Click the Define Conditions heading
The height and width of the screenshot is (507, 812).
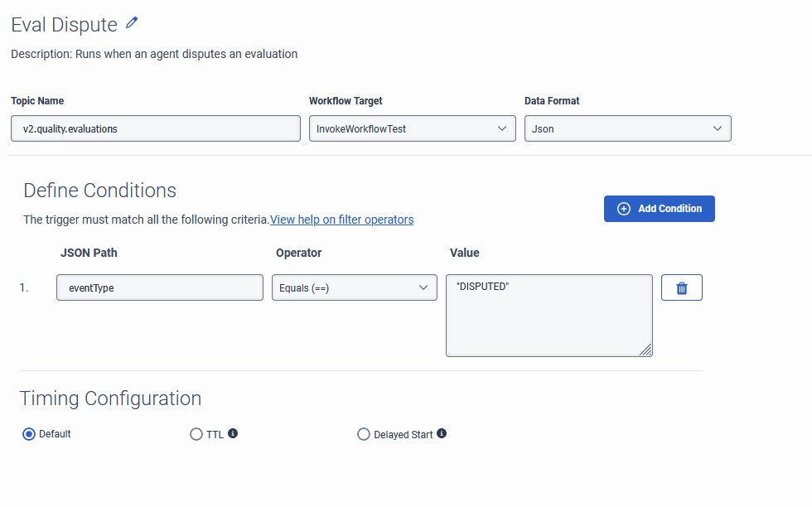point(99,191)
